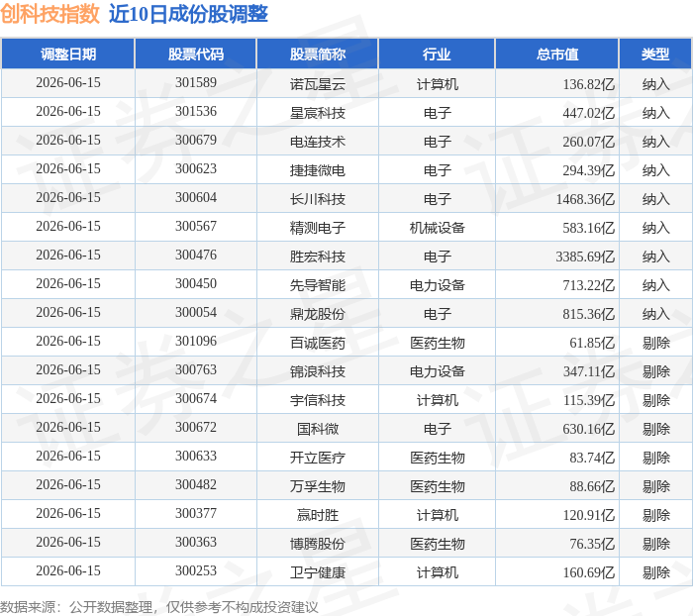The width and height of the screenshot is (693, 616).
Task: Select stock name 胜宏科技
Action: click(x=318, y=257)
